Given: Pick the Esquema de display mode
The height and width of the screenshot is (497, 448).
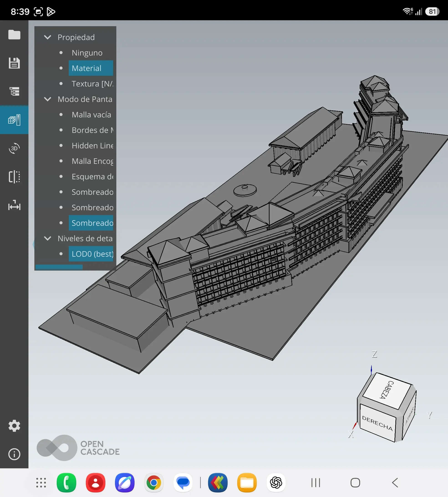Looking at the screenshot, I should click(92, 177).
